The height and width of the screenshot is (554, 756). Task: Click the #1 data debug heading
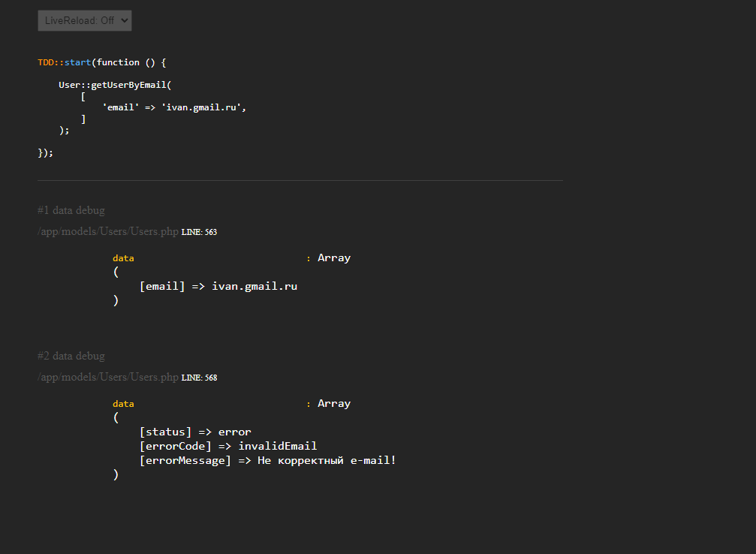[x=71, y=210]
